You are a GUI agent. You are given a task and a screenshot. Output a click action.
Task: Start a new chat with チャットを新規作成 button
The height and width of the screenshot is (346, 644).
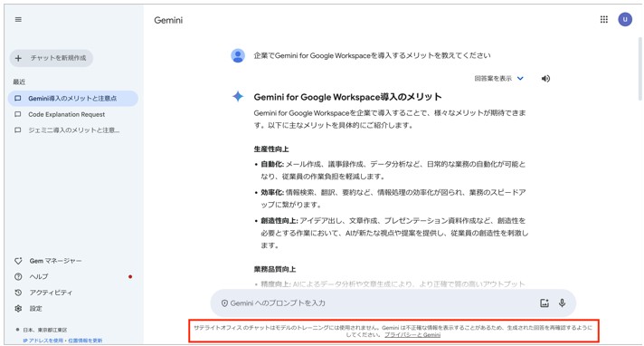[x=52, y=58]
